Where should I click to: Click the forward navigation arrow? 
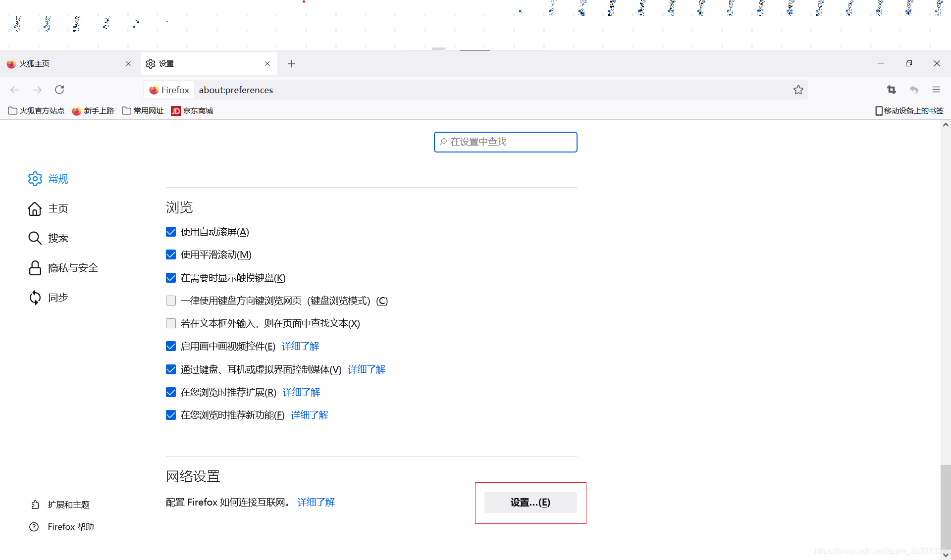tap(37, 90)
